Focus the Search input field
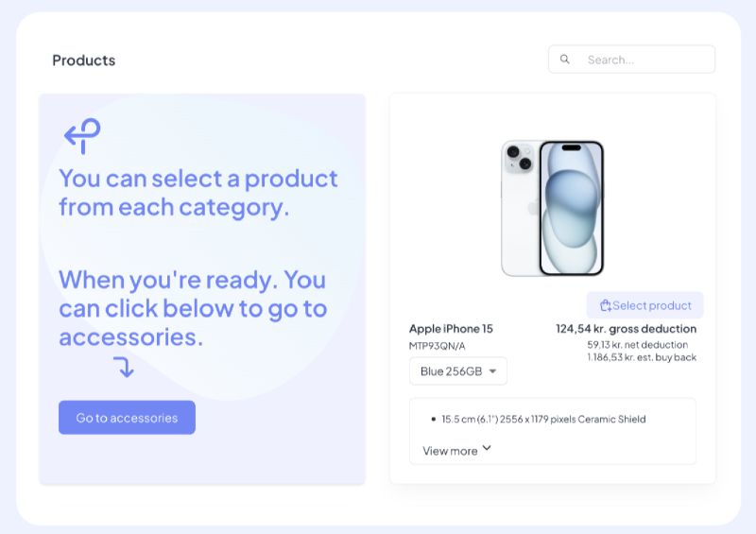 point(631,60)
